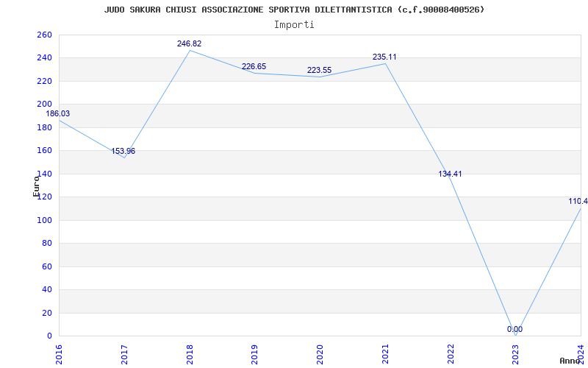Click the 240 y-axis tick label
The height and width of the screenshot is (368, 588).
[x=44, y=58]
